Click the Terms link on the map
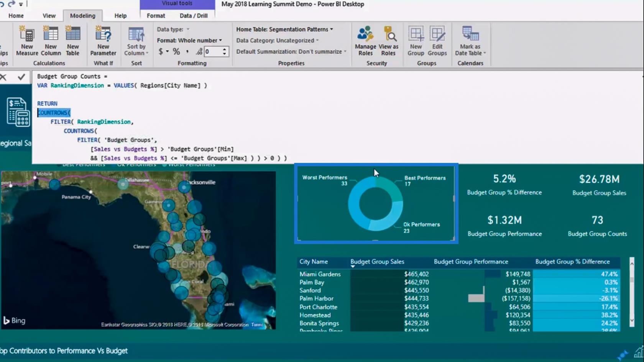 (257, 324)
